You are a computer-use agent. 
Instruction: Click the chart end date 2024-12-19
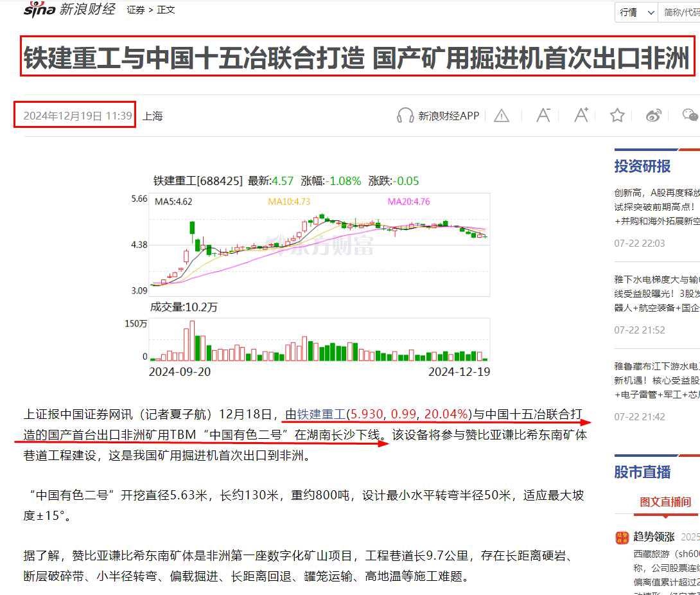[459, 371]
